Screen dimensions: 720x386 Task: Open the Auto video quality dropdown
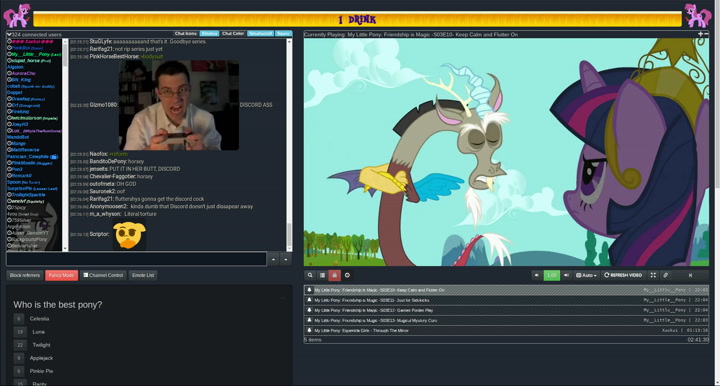click(x=586, y=275)
